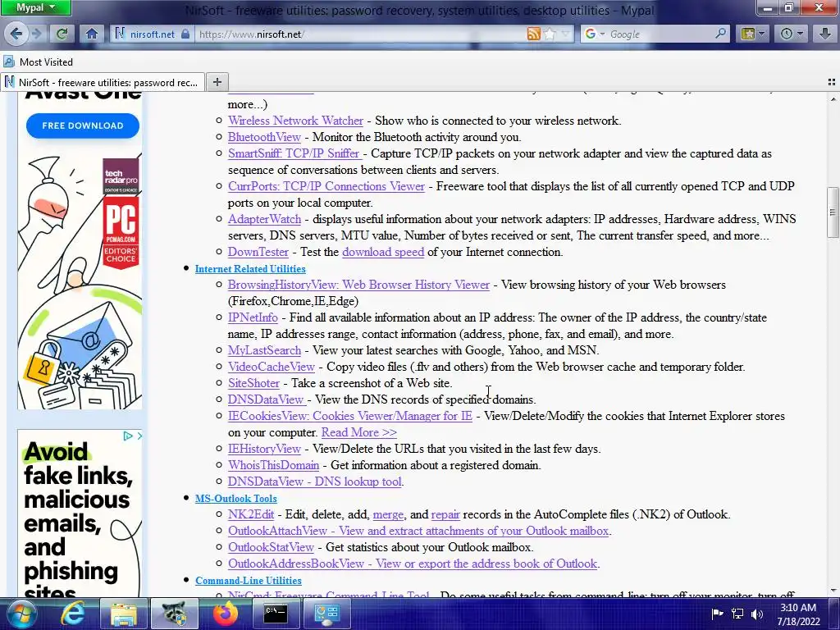The width and height of the screenshot is (840, 630).
Task: Go to the home page icon
Action: (x=92, y=34)
